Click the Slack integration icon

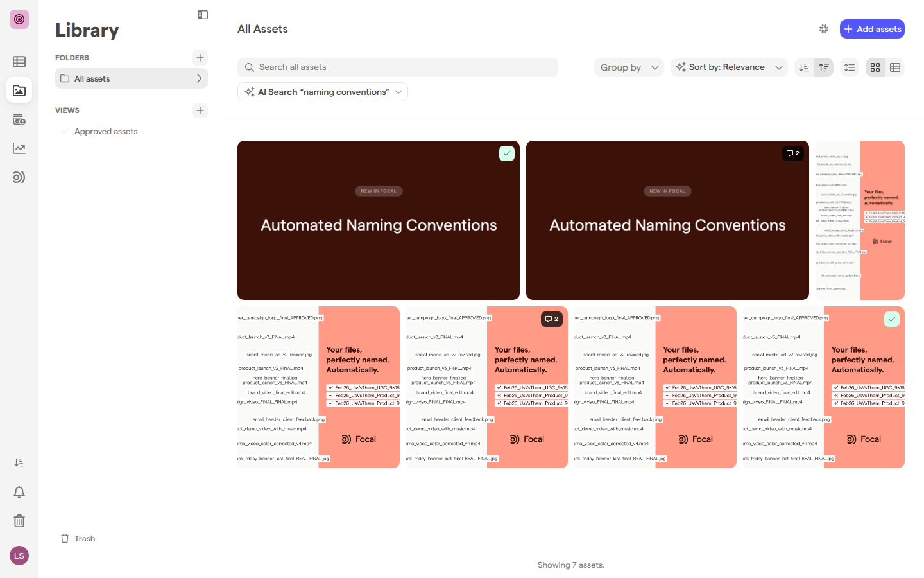tap(824, 29)
